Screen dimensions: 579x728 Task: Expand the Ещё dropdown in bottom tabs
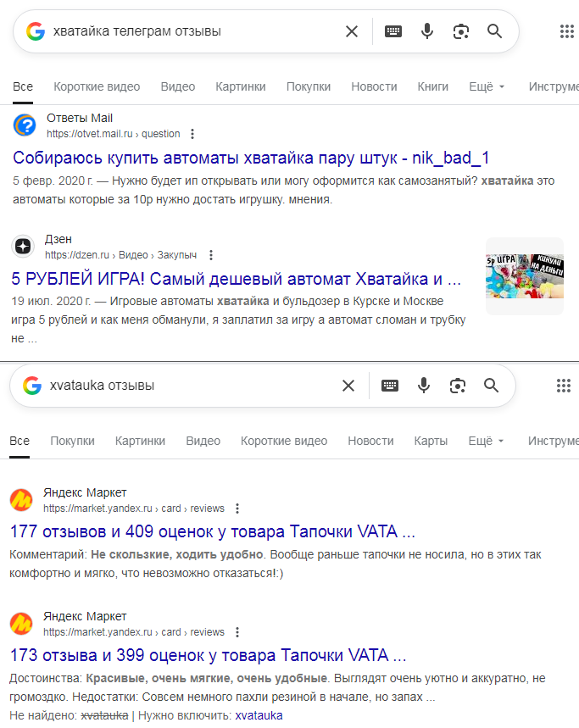(486, 441)
